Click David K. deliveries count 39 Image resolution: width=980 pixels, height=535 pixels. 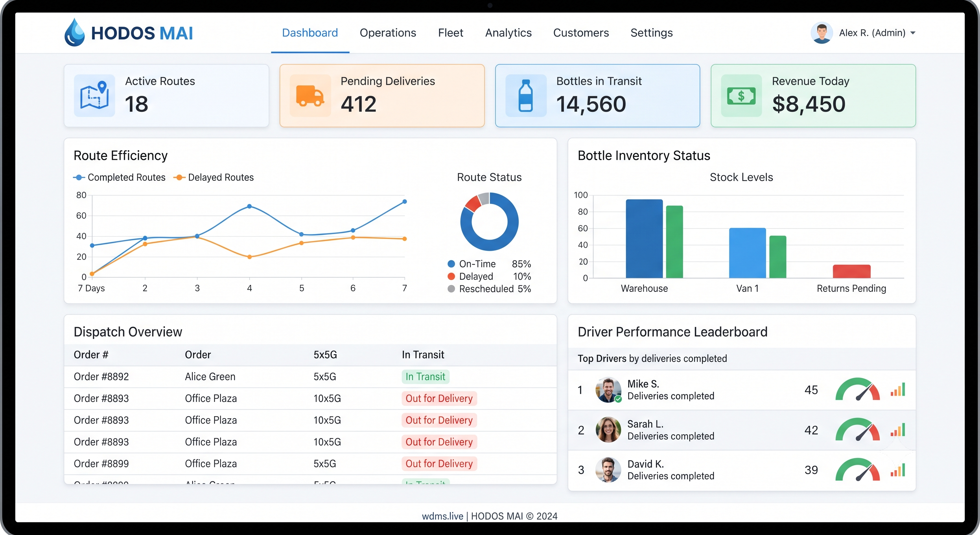(x=811, y=470)
